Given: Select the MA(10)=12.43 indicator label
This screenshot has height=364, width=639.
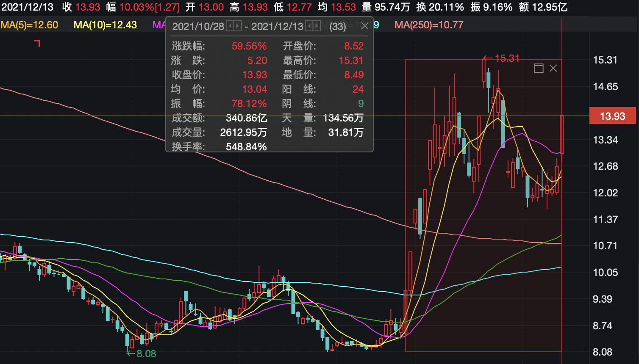Looking at the screenshot, I should [105, 25].
